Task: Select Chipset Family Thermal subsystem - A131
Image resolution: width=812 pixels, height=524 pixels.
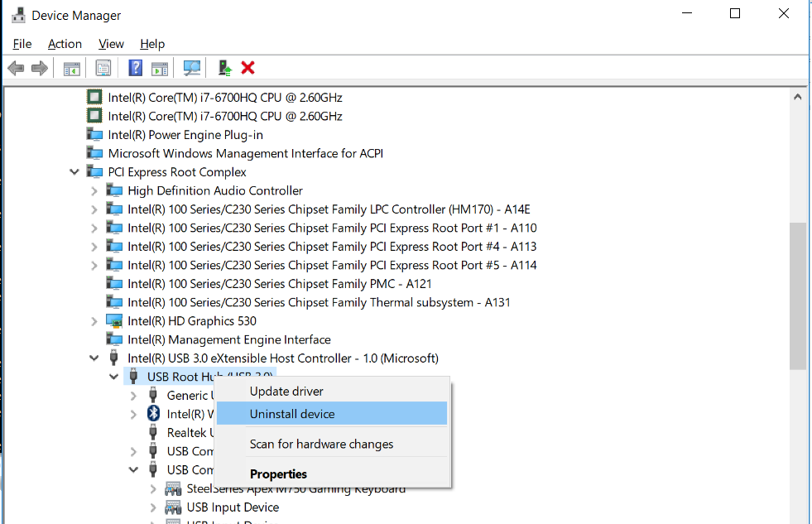Action: tap(319, 302)
